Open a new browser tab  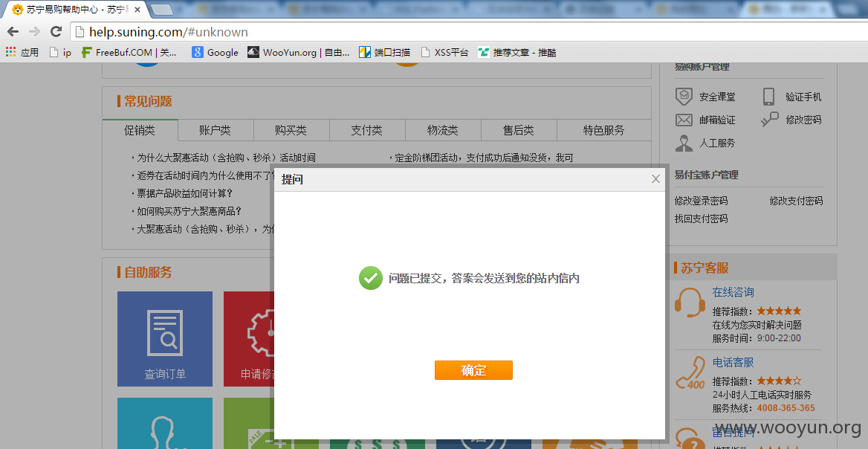pyautogui.click(x=161, y=10)
